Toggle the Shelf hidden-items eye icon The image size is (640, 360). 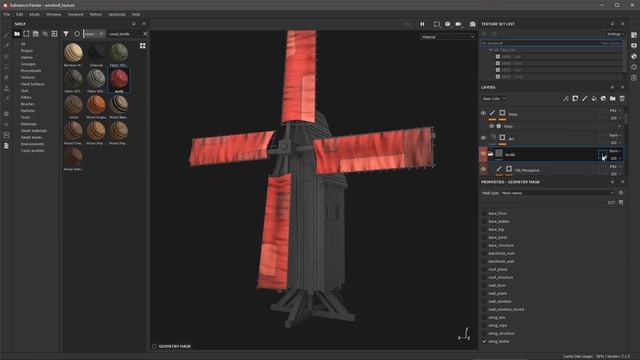(45, 34)
